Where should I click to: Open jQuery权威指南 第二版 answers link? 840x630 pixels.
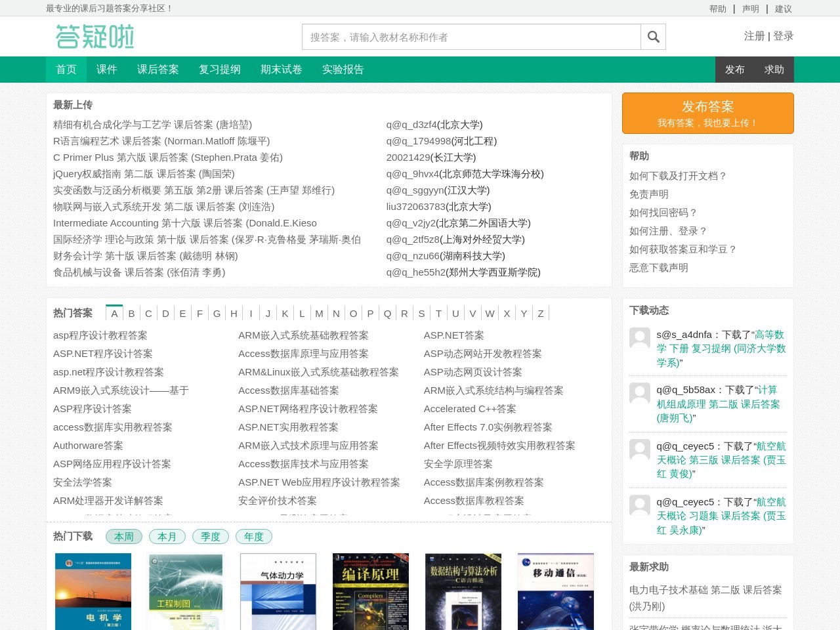[x=144, y=174]
